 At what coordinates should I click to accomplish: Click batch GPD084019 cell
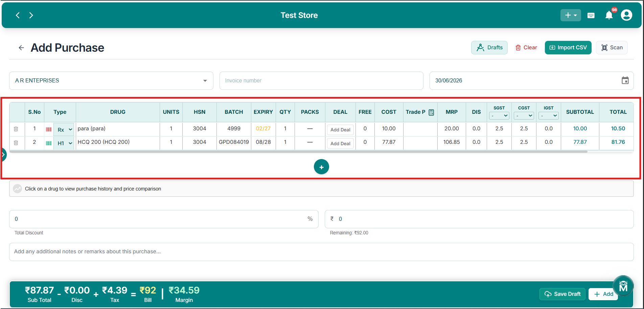click(234, 142)
